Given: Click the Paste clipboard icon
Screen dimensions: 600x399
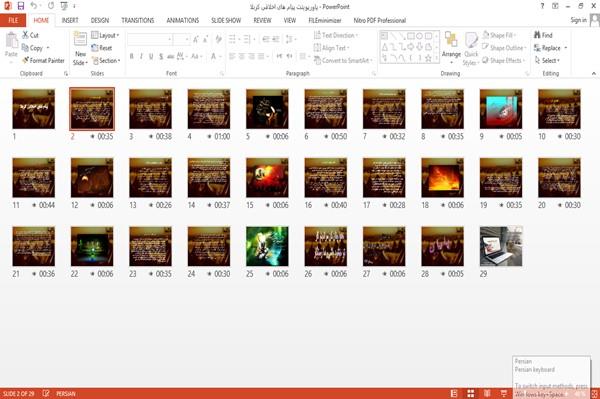Looking at the screenshot, I should coord(11,40).
